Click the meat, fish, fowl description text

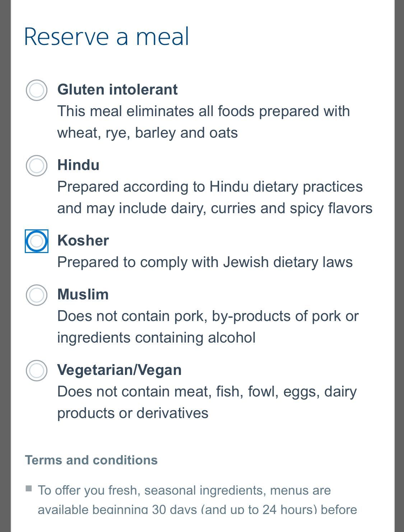(207, 402)
